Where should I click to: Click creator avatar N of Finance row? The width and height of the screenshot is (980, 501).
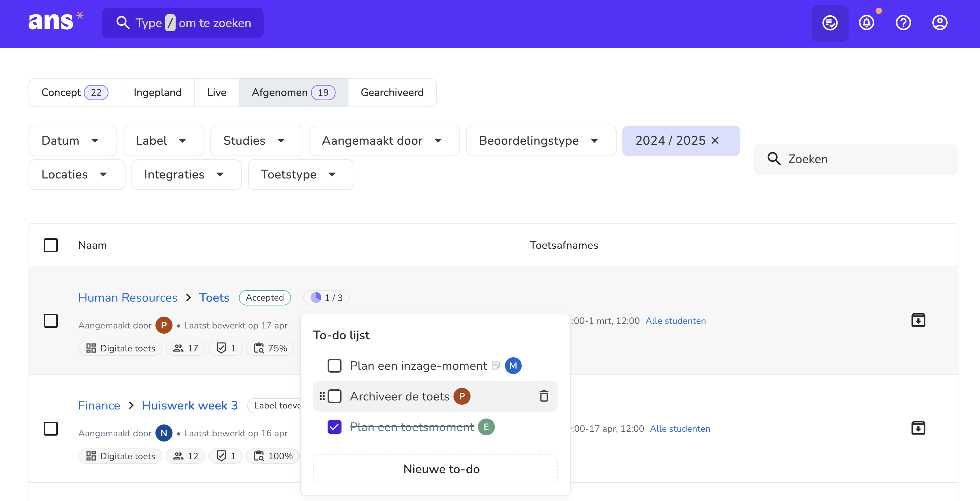(164, 433)
